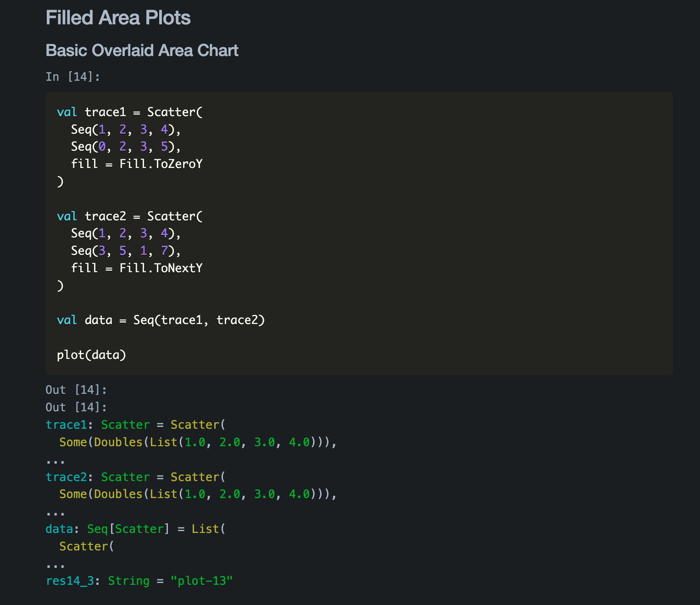Click the "data: Seq[Scatter] = List(" output line
The height and width of the screenshot is (605, 700).
tap(135, 529)
